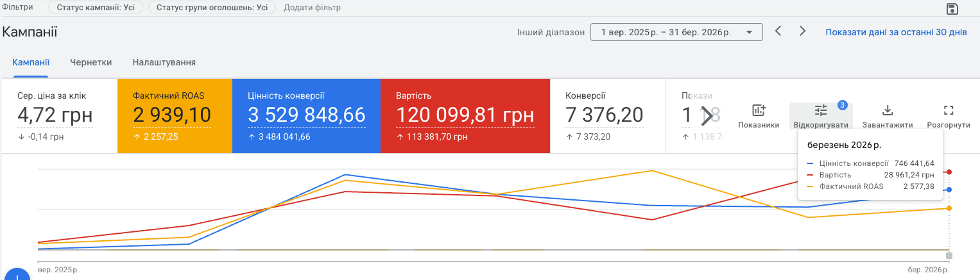Select orange Фактичний ROAS scorecard
980x280 pixels.
point(174,116)
